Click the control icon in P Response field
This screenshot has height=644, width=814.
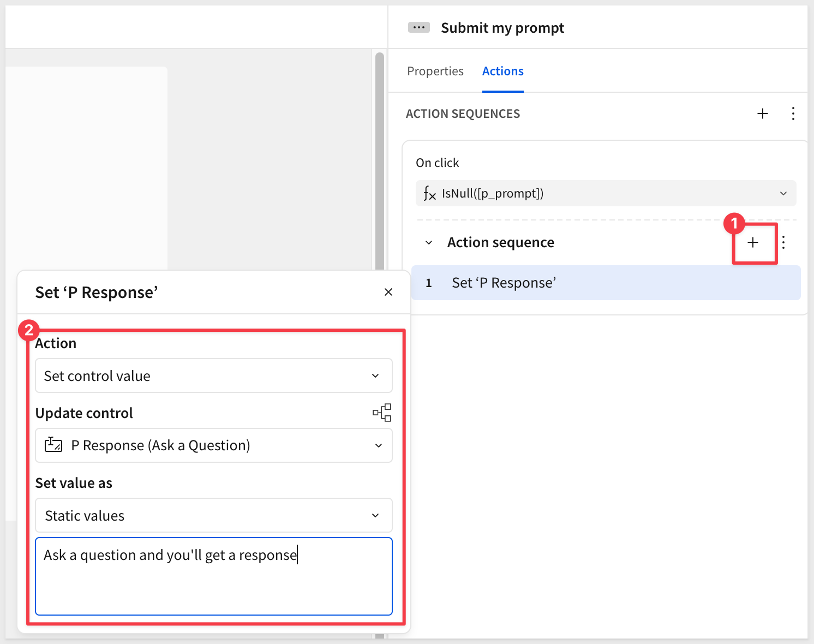pyautogui.click(x=53, y=445)
